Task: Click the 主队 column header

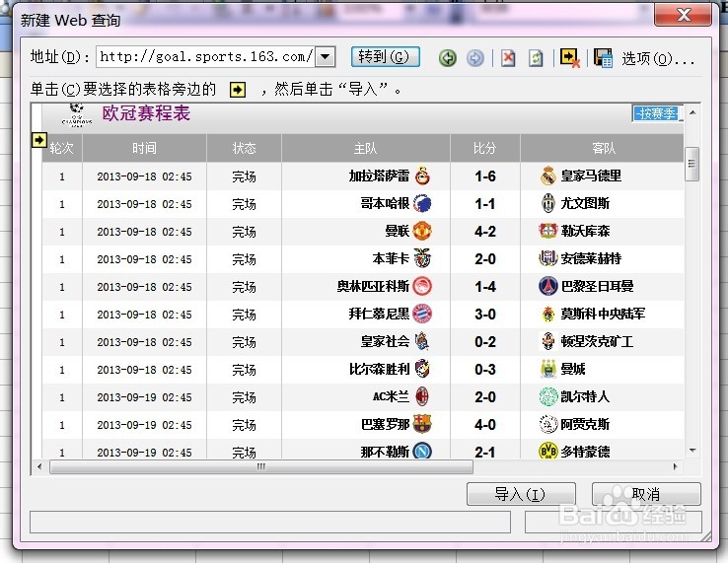Action: (365, 148)
